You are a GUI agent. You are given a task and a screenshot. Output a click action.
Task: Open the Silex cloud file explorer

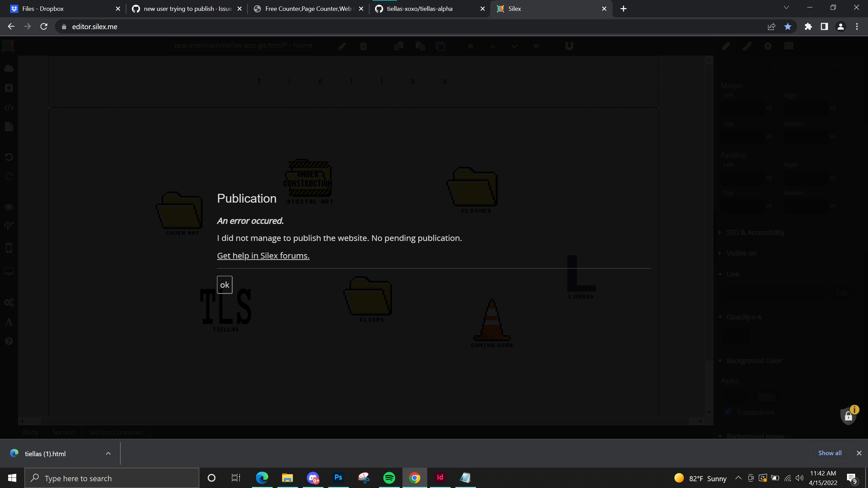9,68
